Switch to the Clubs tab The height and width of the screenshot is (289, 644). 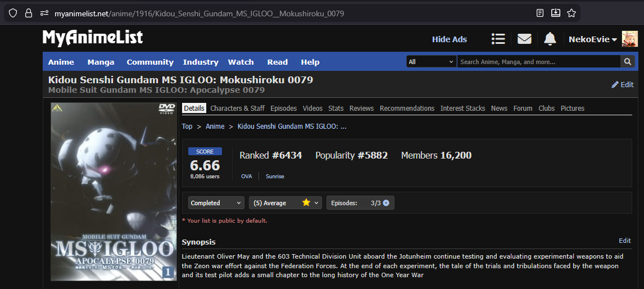tap(547, 108)
